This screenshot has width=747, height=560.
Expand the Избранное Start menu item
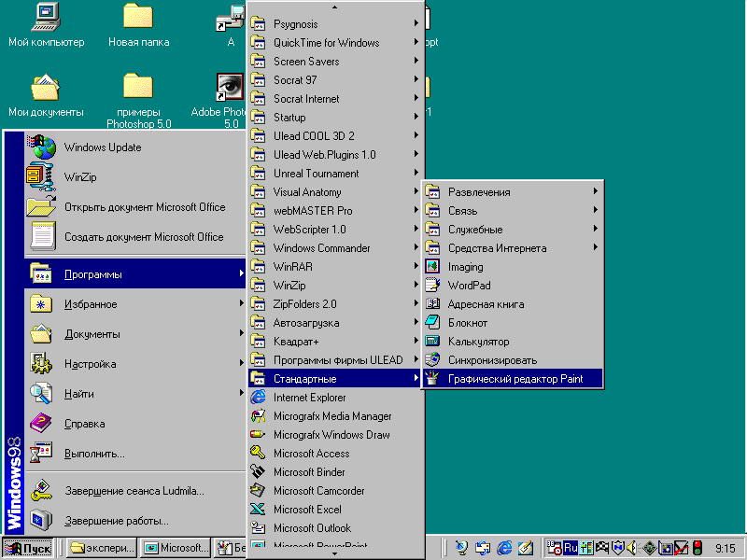pyautogui.click(x=135, y=304)
